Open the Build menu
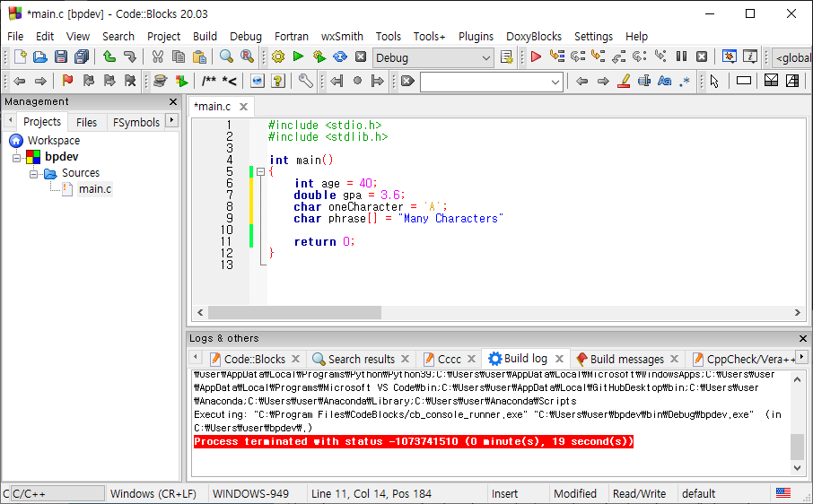 (205, 36)
